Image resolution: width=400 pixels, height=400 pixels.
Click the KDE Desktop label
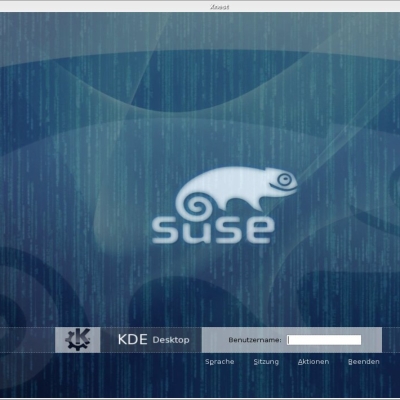[x=153, y=340]
